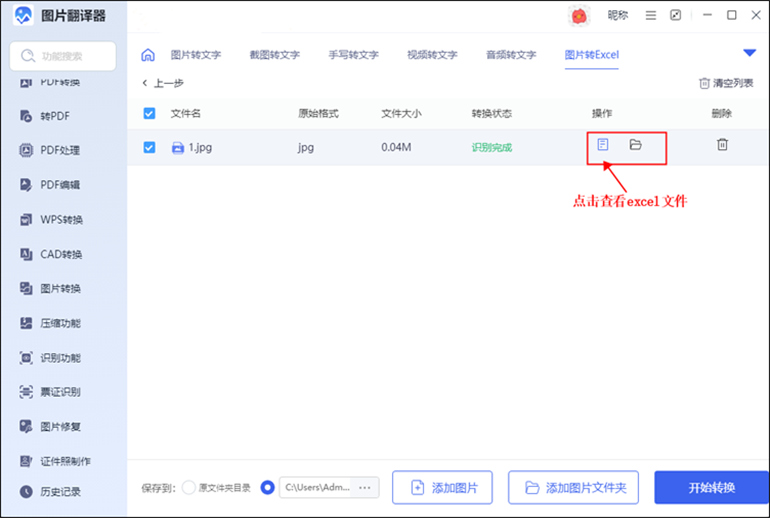Click the 0.04M file size cell

tap(396, 147)
